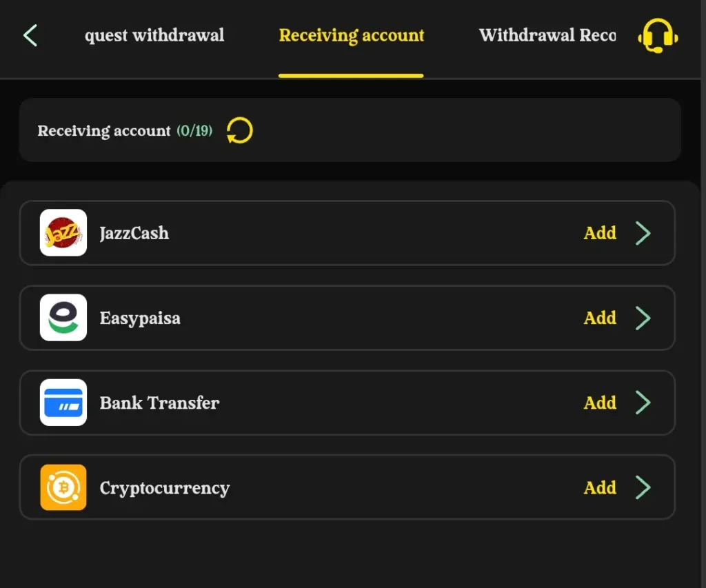This screenshot has height=588, width=706.
Task: Expand JazzCash row via its chevron
Action: (x=643, y=233)
